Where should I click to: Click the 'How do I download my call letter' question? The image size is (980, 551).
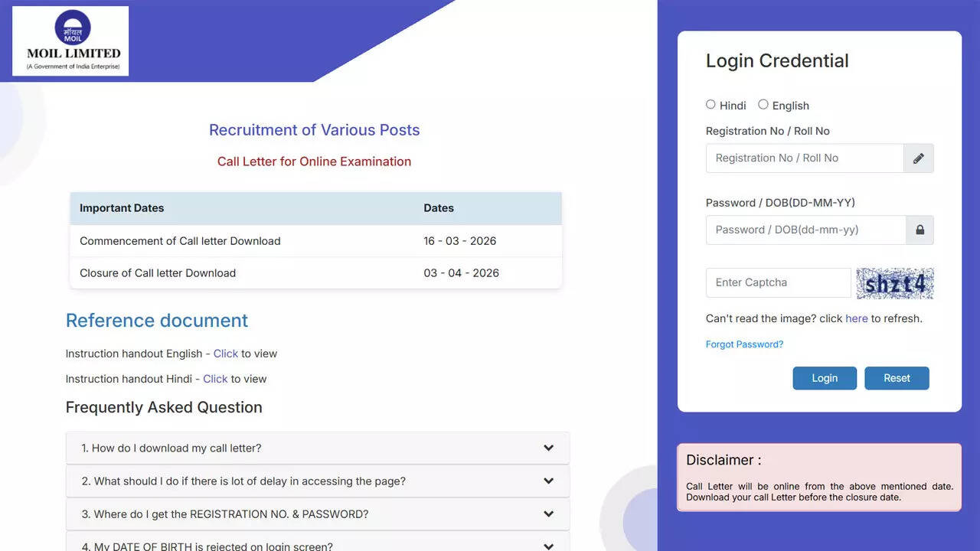coord(171,448)
